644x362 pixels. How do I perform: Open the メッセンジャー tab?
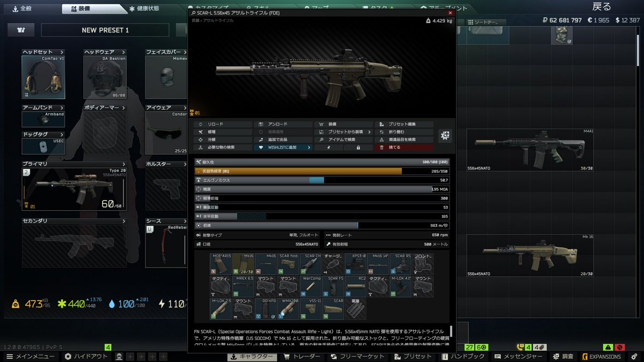point(518,357)
